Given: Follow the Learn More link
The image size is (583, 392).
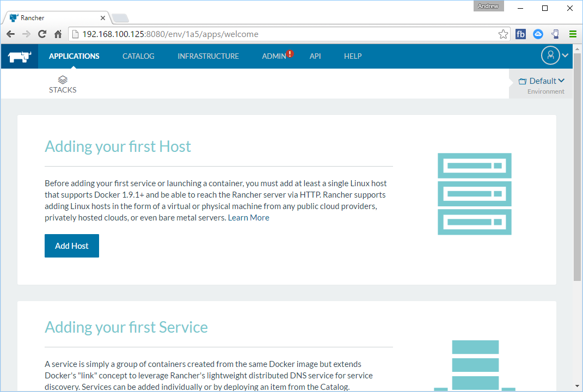Looking at the screenshot, I should [248, 218].
